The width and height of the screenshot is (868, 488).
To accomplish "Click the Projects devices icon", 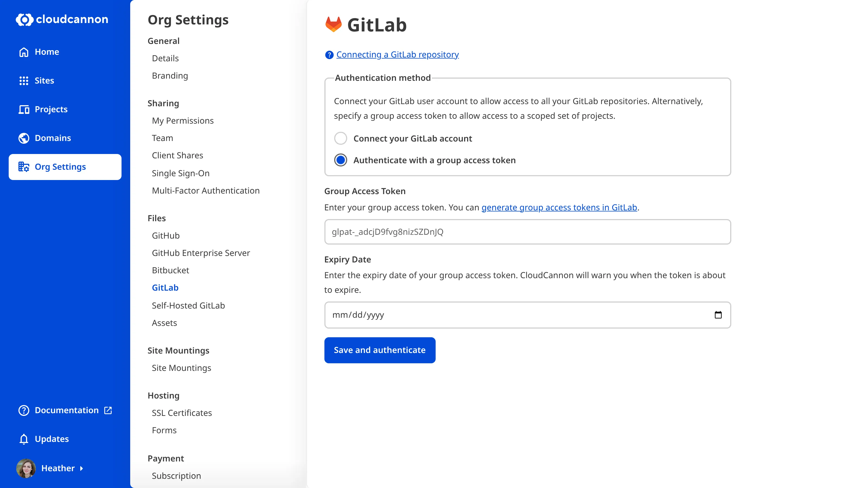I will click(24, 110).
